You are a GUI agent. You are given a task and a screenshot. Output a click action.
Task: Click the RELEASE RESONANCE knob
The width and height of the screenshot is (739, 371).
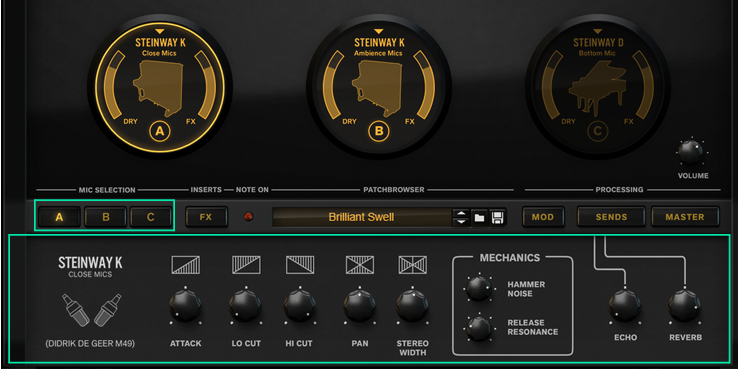[x=479, y=328]
